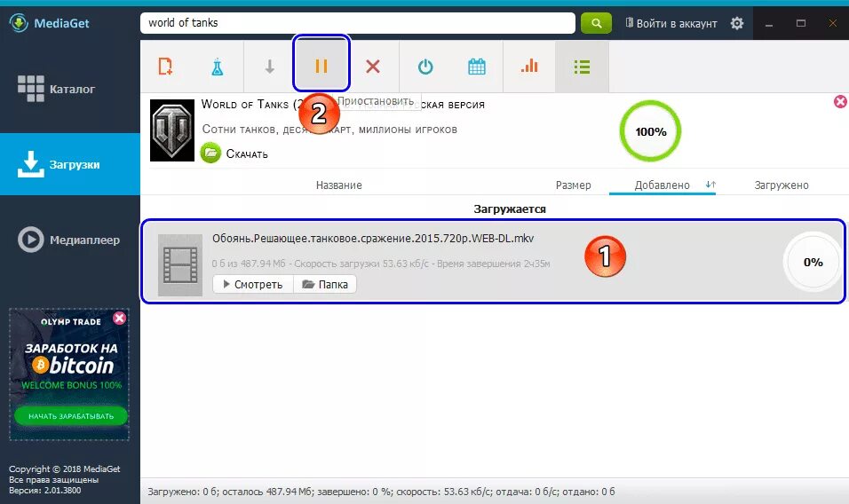Select the Обоянь.Решающее.танковое.сражение file name
The height and width of the screenshot is (504, 849).
pos(373,239)
